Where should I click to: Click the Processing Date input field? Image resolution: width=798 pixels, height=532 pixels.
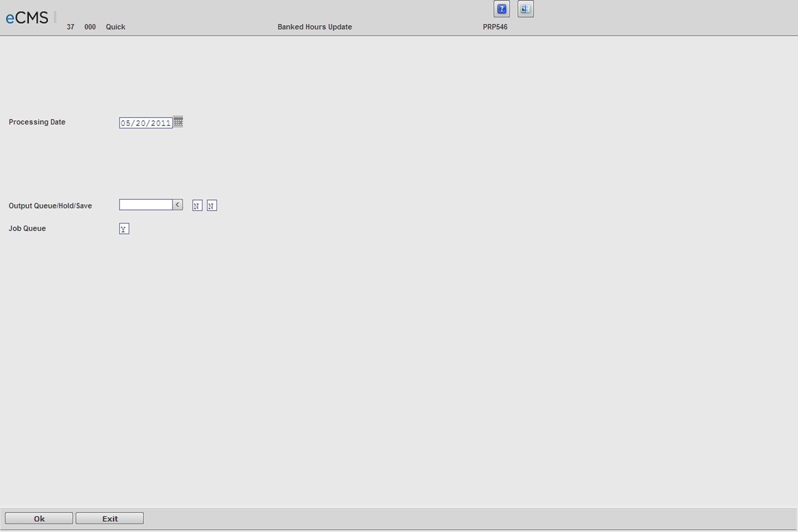pyautogui.click(x=146, y=123)
